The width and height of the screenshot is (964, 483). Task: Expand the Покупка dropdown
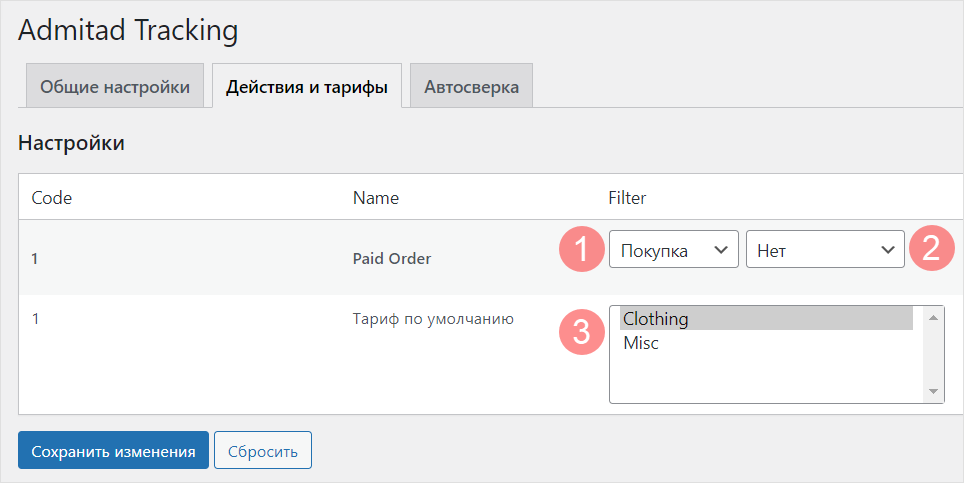pos(673,250)
